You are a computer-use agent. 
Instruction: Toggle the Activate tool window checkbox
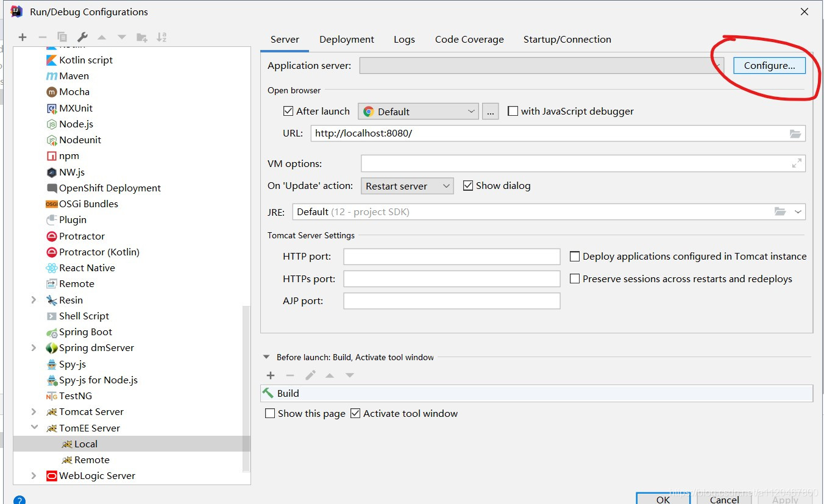pos(355,413)
